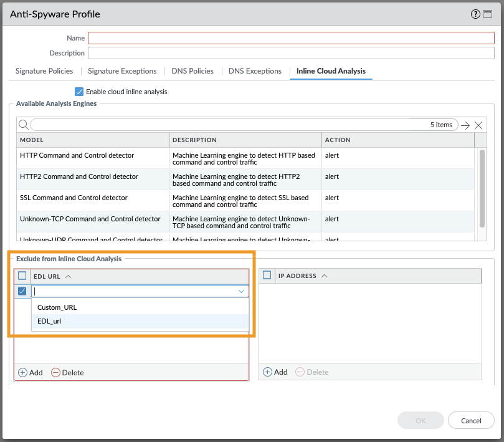
Task: Click the engines table vertical scrollbar
Action: 481,187
